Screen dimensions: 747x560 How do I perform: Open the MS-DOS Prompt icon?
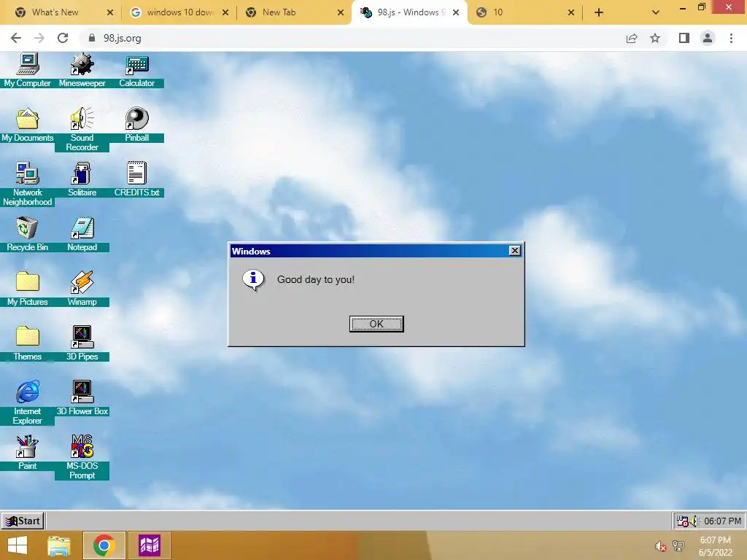tap(82, 458)
